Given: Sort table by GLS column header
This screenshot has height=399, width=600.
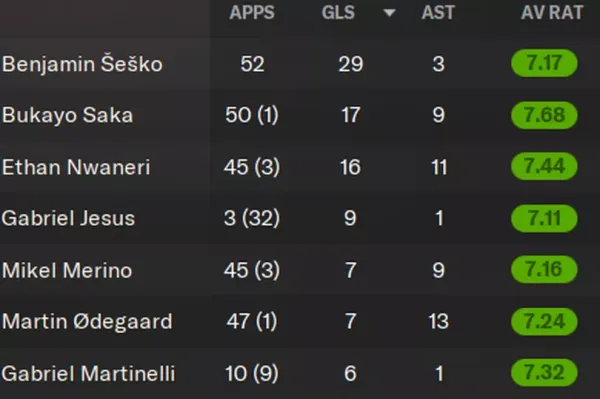Looking at the screenshot, I should click(x=338, y=13).
